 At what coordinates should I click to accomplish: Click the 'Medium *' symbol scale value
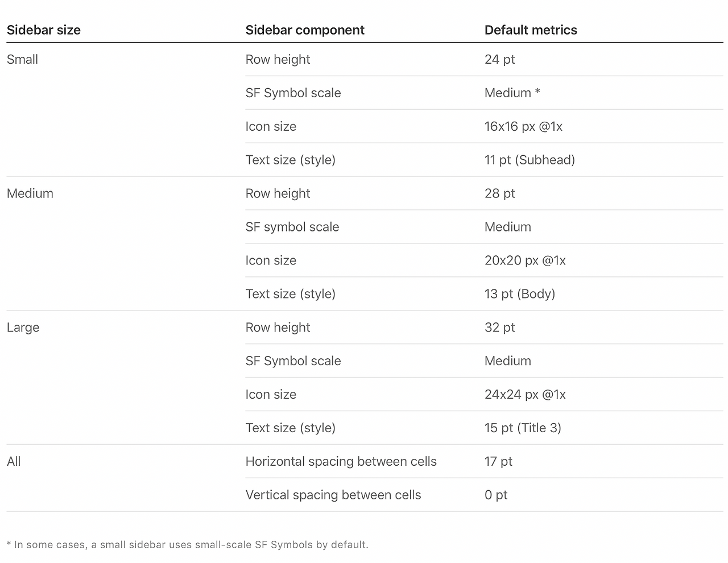click(512, 93)
